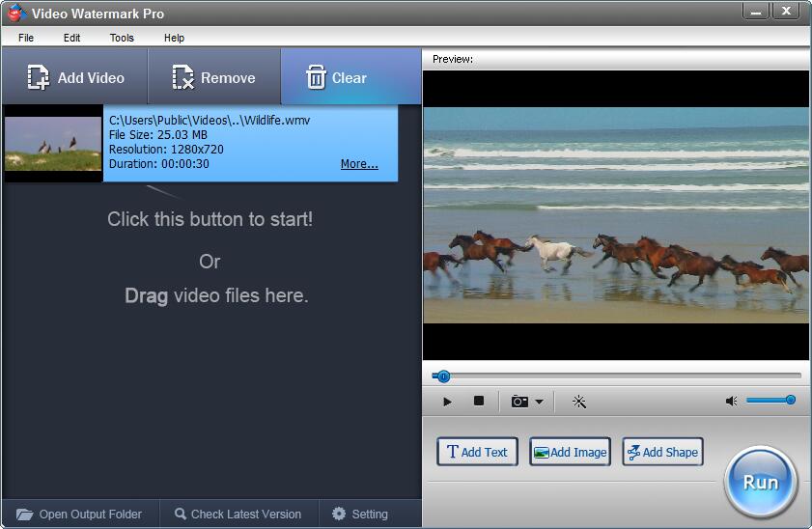Click the video preview area
Screen dimensions: 812x529
coord(616,215)
